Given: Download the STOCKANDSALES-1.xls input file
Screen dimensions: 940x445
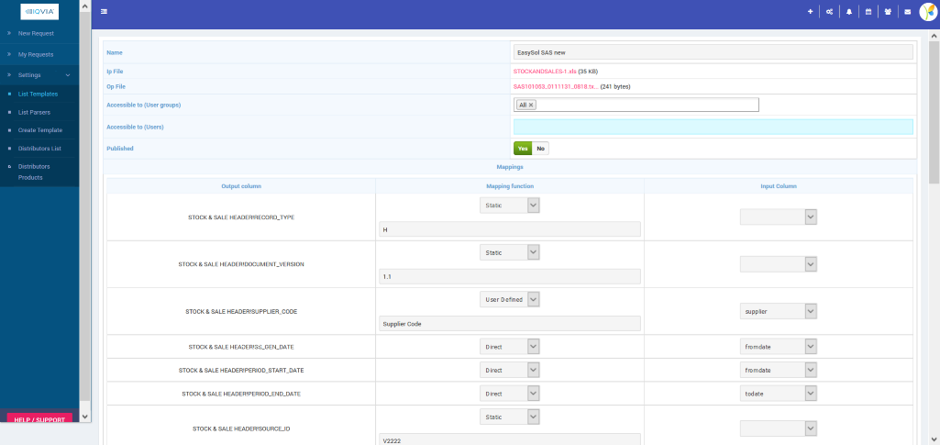Looking at the screenshot, I should coord(544,71).
